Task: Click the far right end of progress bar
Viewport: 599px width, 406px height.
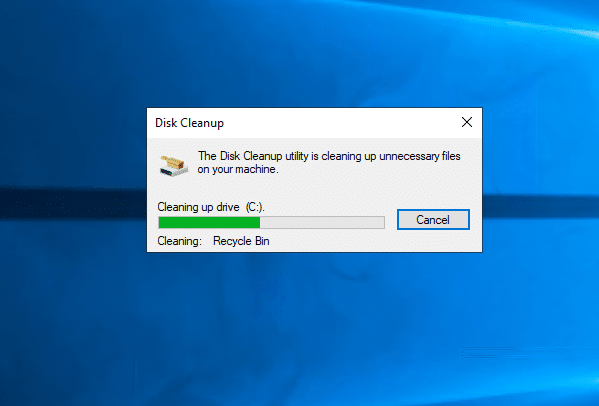Action: (380, 222)
